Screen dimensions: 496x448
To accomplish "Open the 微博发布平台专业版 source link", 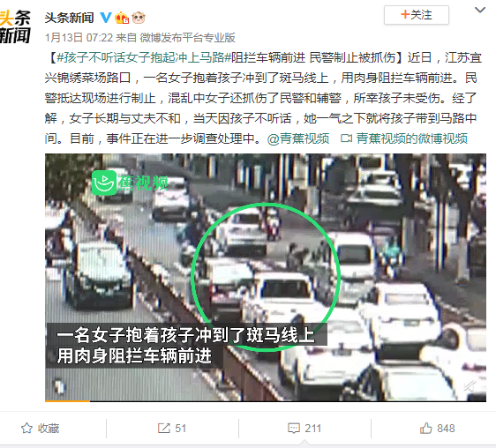I will 188,38.
